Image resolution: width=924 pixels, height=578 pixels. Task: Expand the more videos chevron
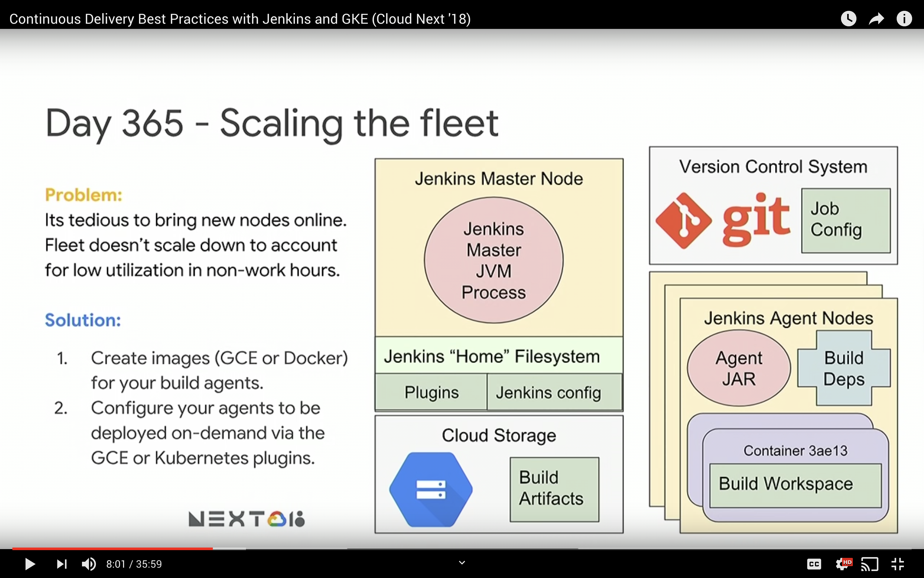coord(462,563)
